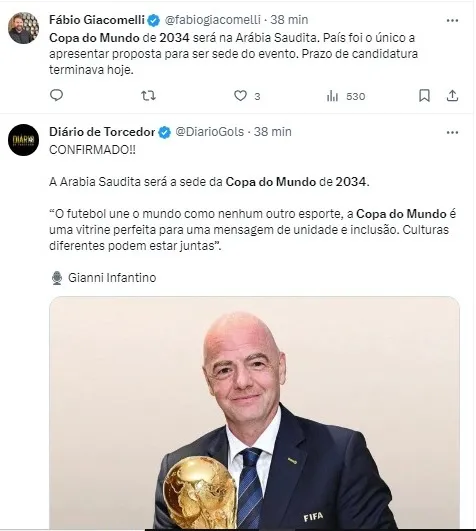Open more options for Fábio Giacomelli's tweet
This screenshot has height=531, width=476.
click(452, 20)
